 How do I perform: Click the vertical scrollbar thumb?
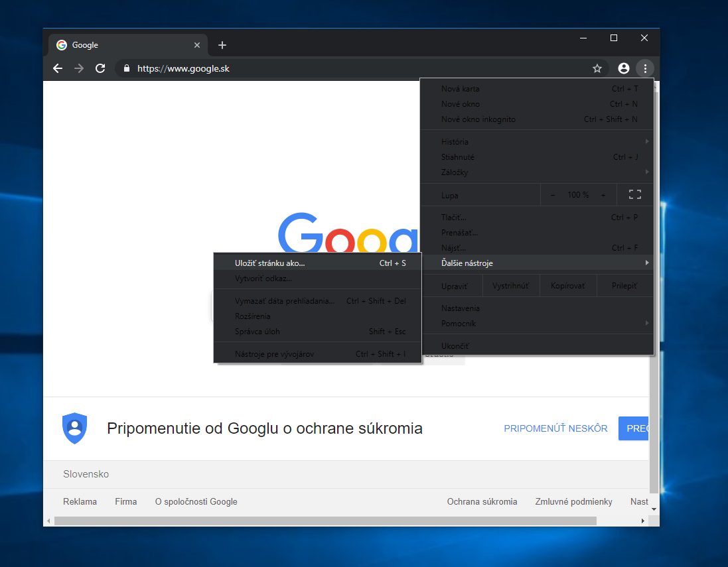click(654, 292)
